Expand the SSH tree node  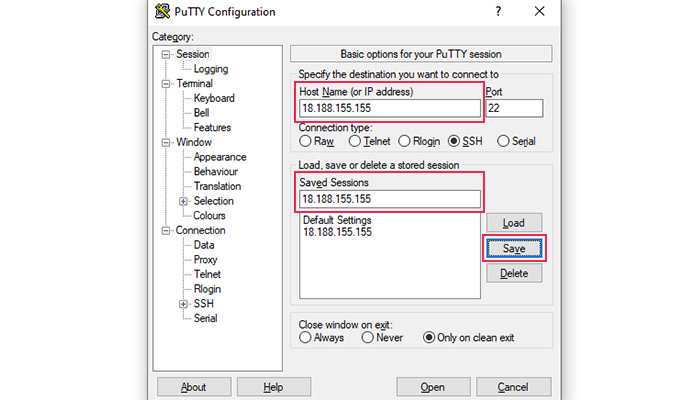point(183,304)
